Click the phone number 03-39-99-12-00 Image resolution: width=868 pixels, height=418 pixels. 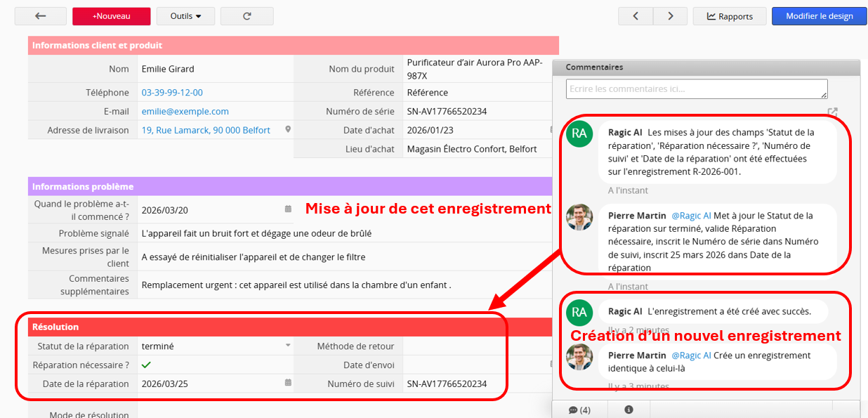(172, 93)
